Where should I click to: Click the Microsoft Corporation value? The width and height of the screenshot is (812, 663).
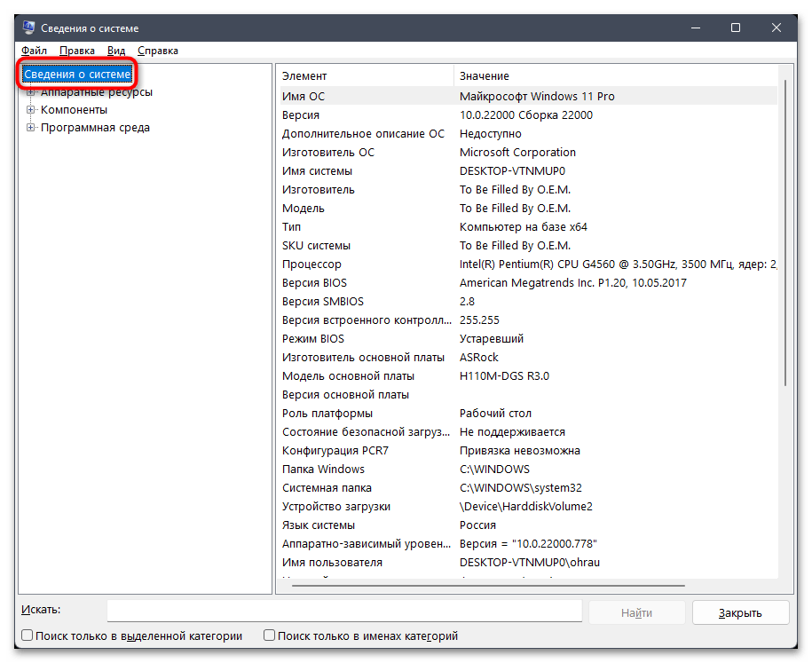518,153
